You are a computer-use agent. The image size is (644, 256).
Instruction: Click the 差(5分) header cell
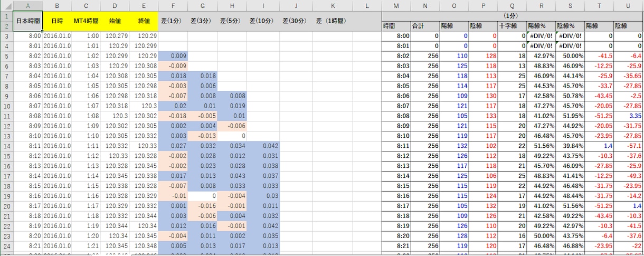[232, 21]
